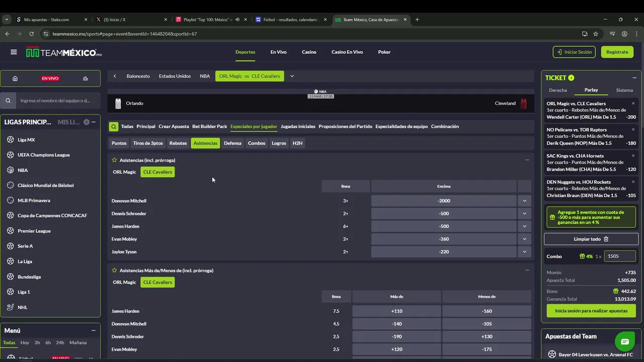Viewport: 644px width, 362px height.
Task: Pick Dennis Schroder Menos de 2.5 at +130
Action: pos(487,337)
